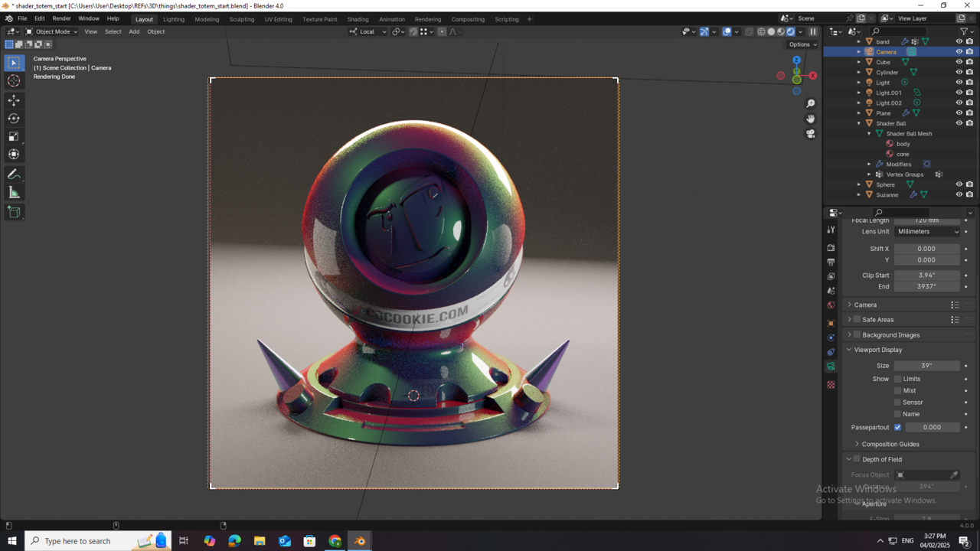Open the Texture properties tab

pos(831,385)
